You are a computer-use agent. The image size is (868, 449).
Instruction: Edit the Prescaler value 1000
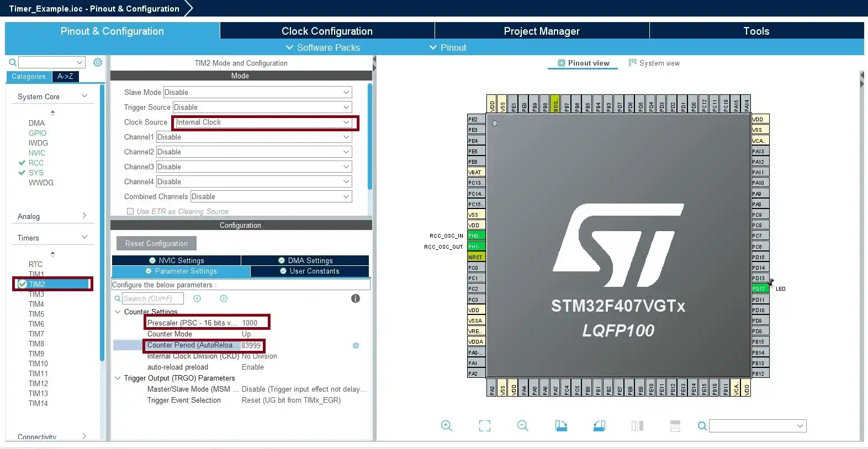[x=250, y=323]
